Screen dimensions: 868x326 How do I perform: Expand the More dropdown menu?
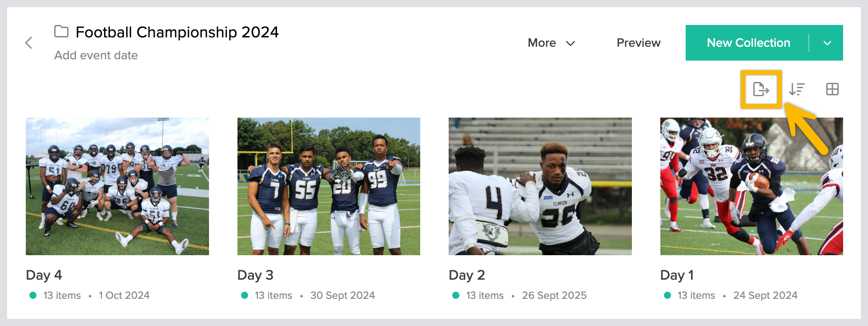click(551, 43)
